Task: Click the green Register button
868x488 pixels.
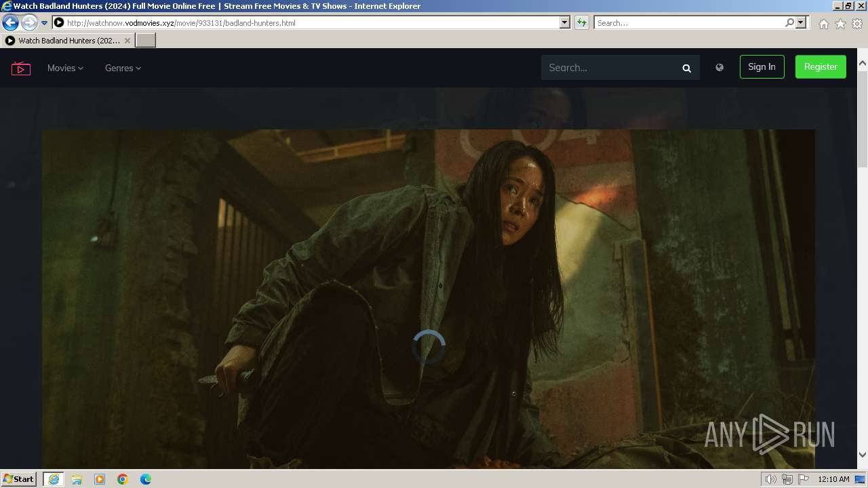Action: (x=821, y=66)
